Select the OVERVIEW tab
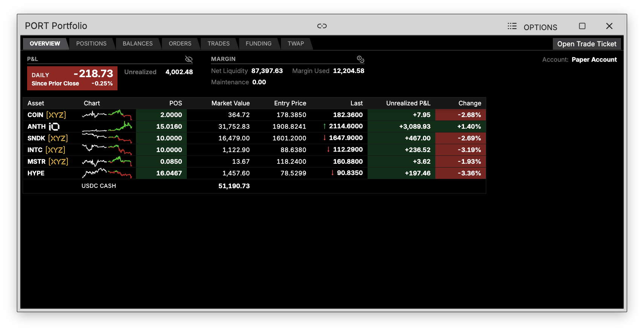This screenshot has width=644, height=332. coord(45,44)
